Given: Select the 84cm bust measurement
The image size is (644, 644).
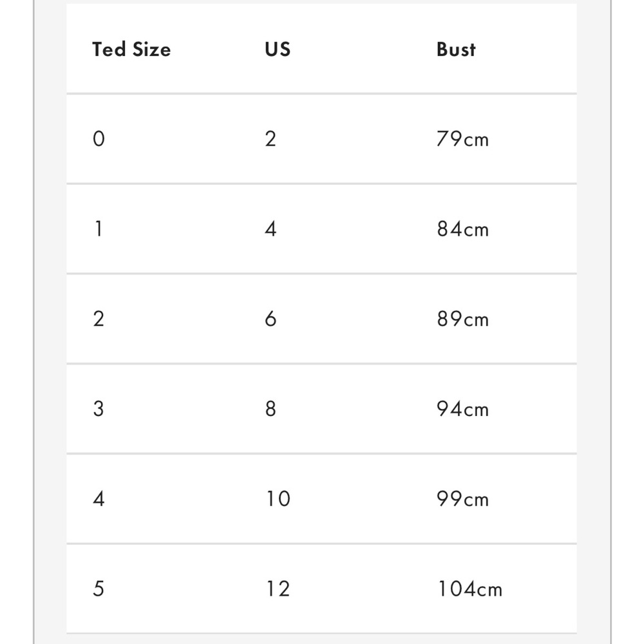Looking at the screenshot, I should click(463, 229).
